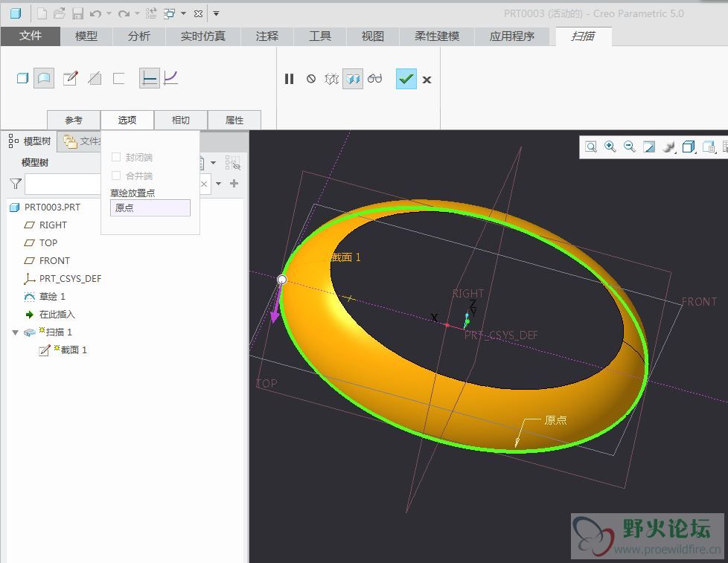Check the 封闭端 checkbox
The image size is (728, 563).
coord(116,157)
